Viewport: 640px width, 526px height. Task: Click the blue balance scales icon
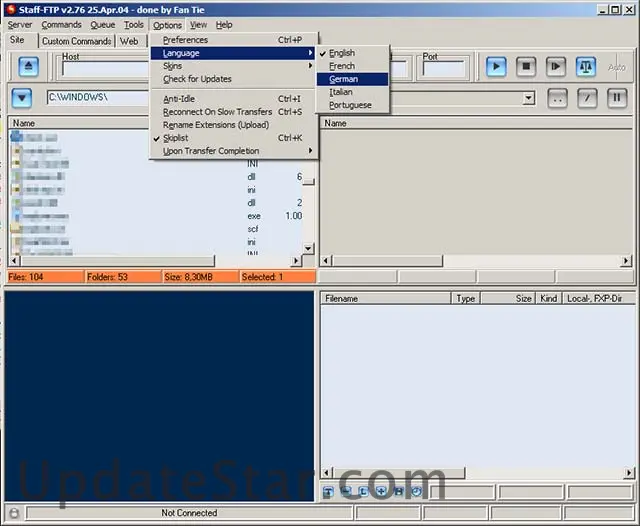586,67
